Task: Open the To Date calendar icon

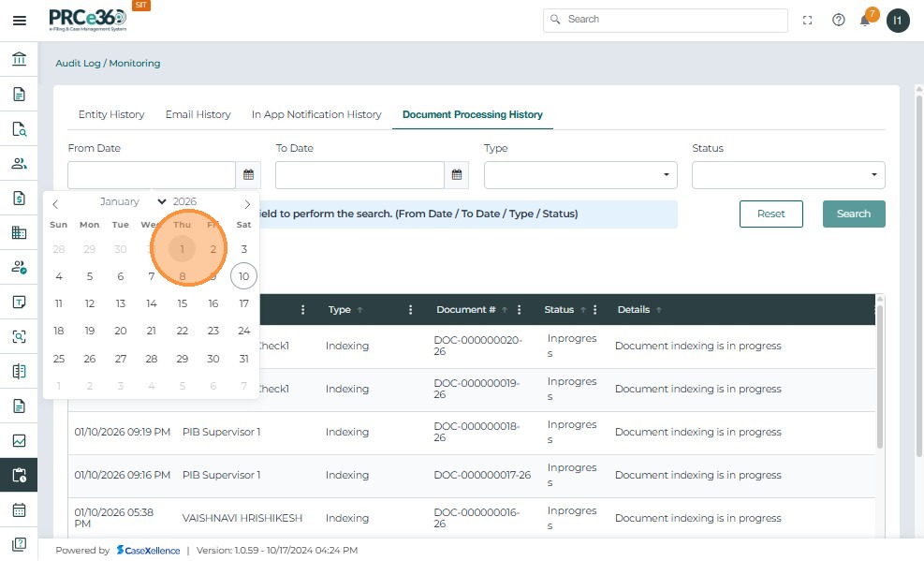Action: point(456,175)
